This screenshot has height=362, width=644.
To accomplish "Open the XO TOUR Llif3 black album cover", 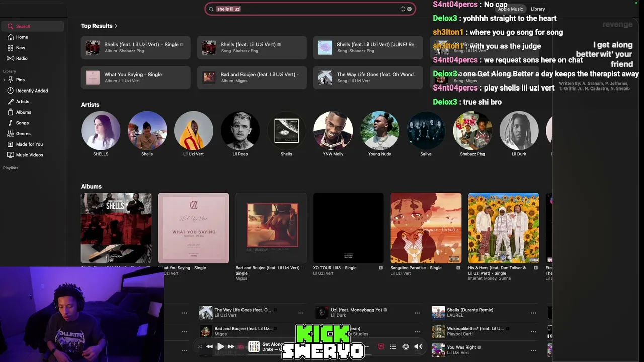I will [x=349, y=228].
